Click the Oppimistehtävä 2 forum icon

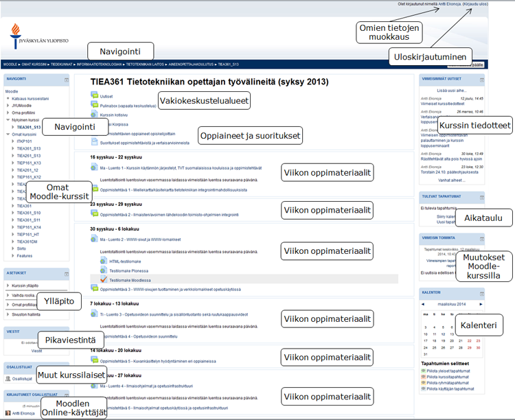(x=94, y=214)
